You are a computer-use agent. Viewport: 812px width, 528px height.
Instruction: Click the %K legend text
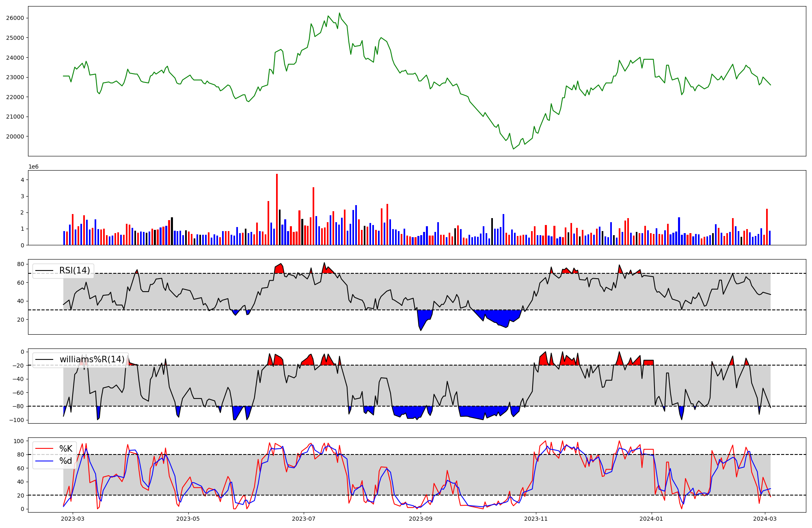point(66,449)
